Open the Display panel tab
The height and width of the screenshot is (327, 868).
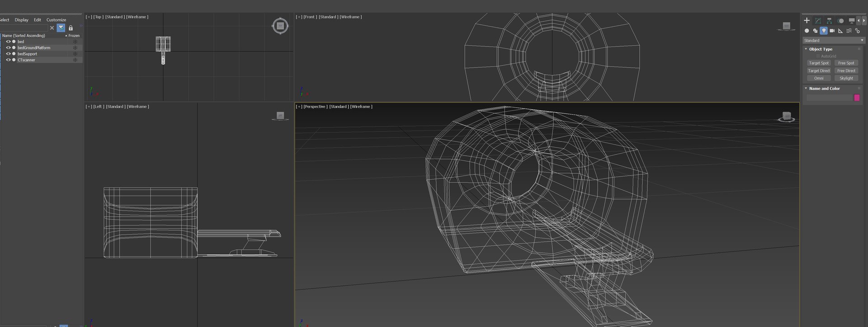(x=852, y=20)
